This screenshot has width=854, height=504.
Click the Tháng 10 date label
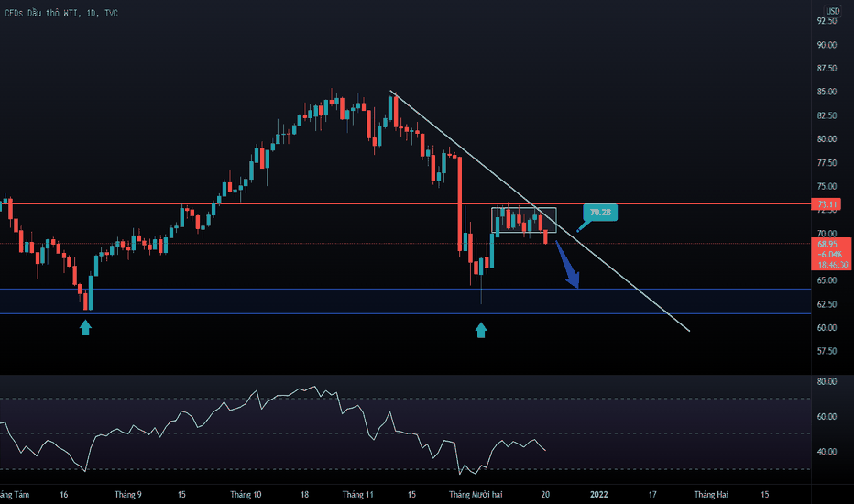(x=246, y=494)
